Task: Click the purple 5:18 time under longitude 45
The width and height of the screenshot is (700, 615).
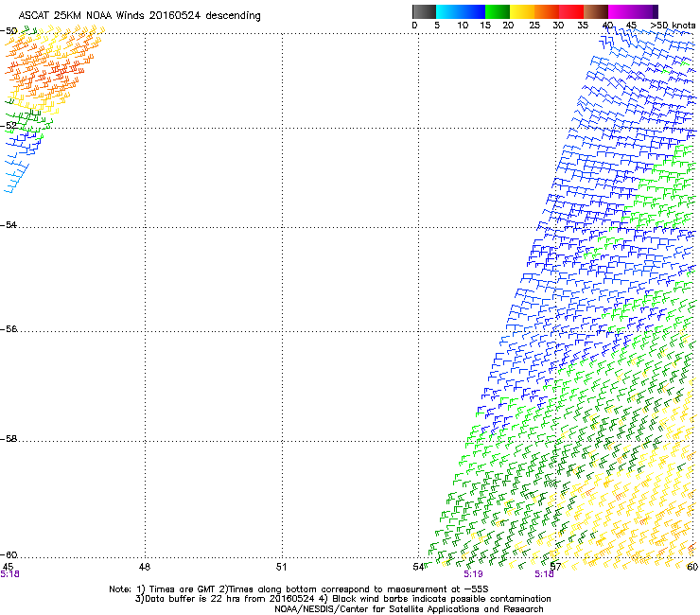Action: 9,574
